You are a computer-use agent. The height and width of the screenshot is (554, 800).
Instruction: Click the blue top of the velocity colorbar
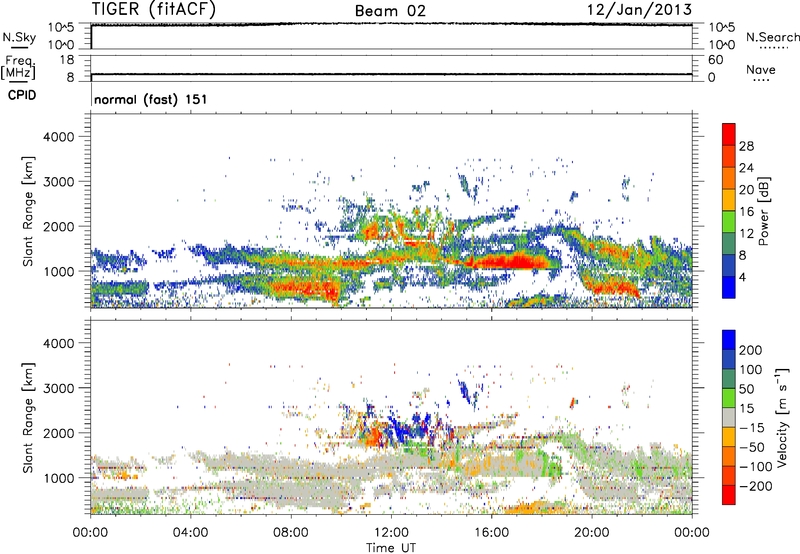729,340
